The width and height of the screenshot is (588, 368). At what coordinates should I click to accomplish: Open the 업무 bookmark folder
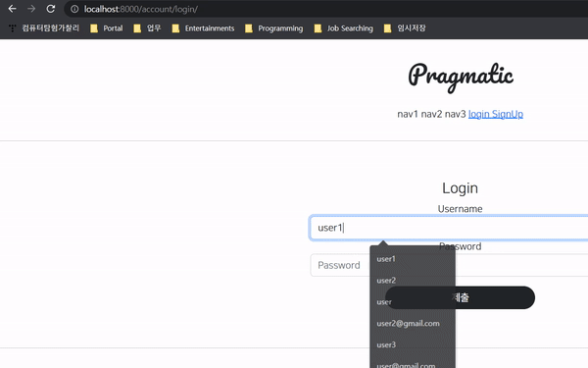tap(147, 28)
